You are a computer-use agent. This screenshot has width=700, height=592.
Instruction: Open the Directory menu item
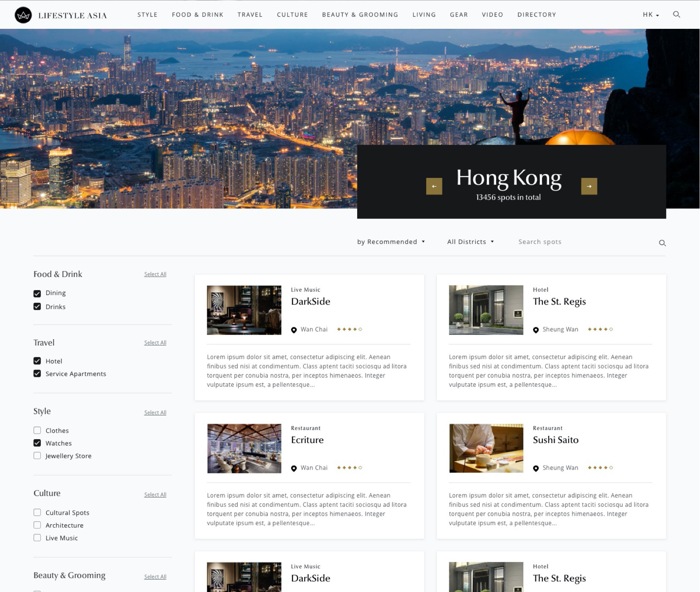pos(537,15)
